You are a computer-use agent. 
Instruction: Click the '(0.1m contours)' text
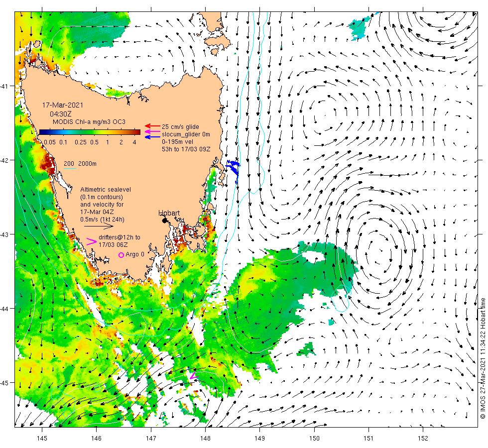[x=102, y=197]
